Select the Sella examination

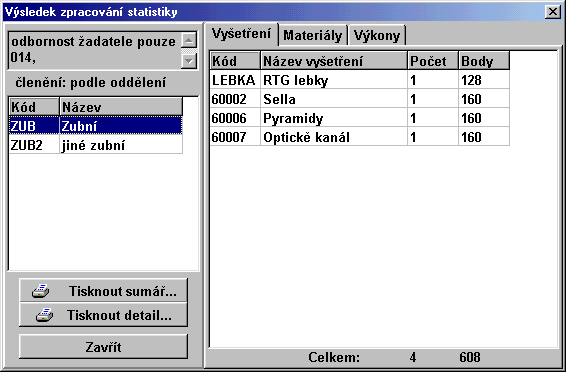pyautogui.click(x=334, y=99)
